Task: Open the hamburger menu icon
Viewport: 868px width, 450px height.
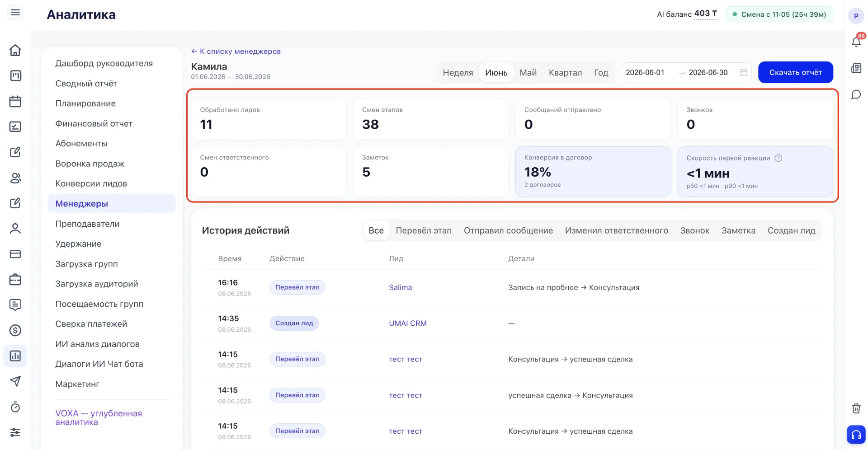Action: tap(15, 13)
